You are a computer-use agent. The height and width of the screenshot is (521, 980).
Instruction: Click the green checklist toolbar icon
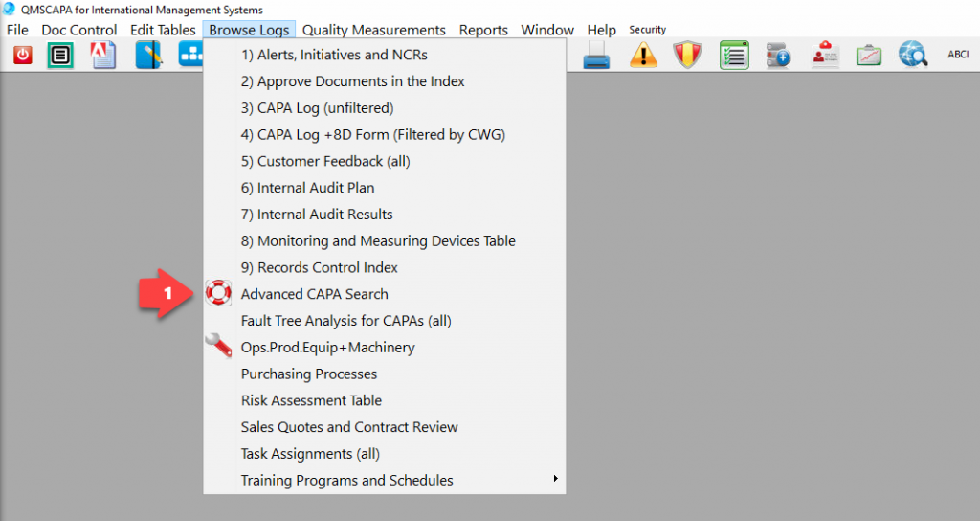click(734, 55)
